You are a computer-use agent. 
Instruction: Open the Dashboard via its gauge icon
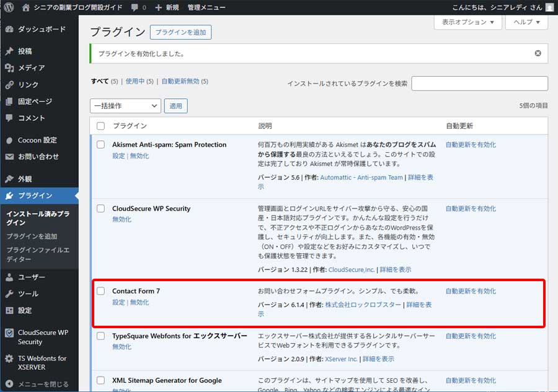(x=9, y=28)
